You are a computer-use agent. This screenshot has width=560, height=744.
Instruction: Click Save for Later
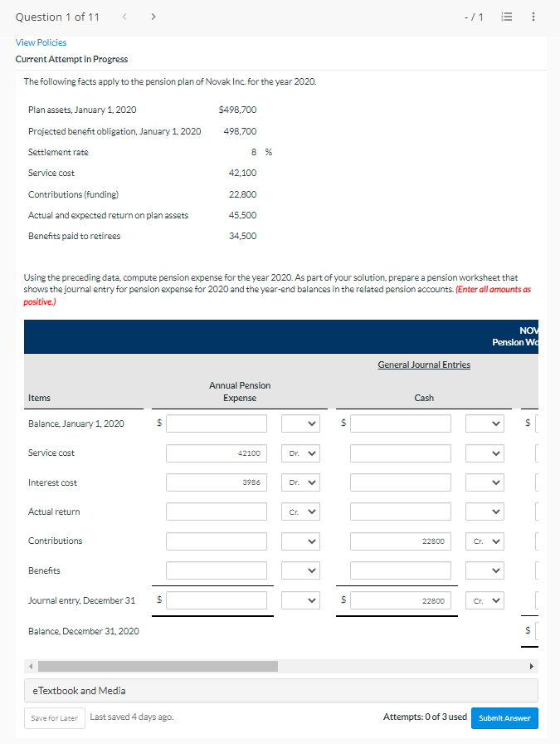point(54,717)
